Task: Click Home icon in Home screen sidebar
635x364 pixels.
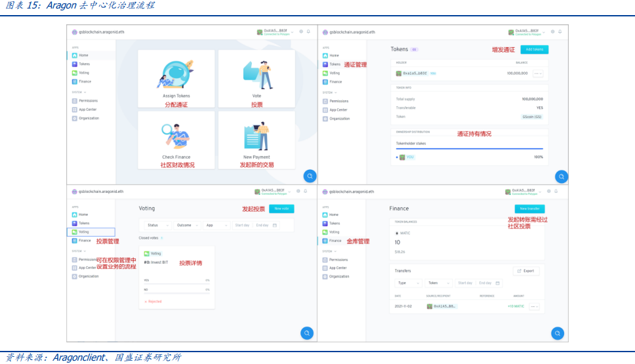Action: 75,56
